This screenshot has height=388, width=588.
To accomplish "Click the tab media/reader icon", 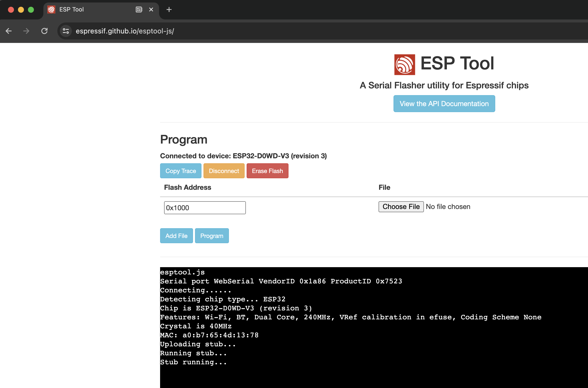I will tap(139, 9).
